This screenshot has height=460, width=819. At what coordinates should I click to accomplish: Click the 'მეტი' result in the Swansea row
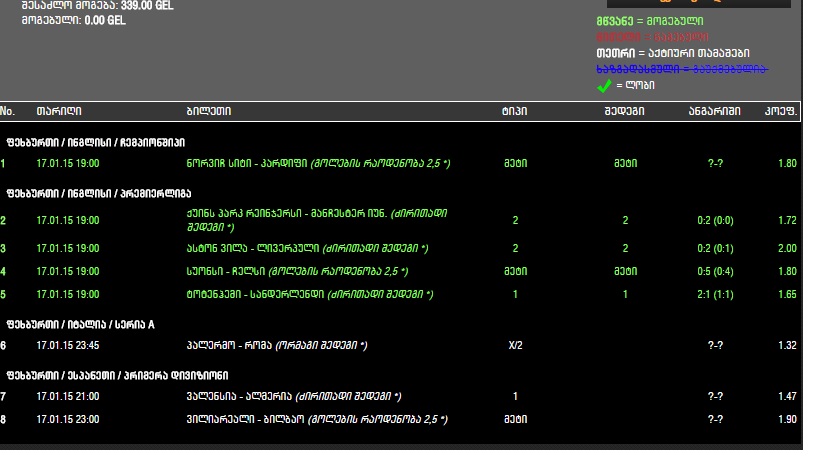pos(625,272)
